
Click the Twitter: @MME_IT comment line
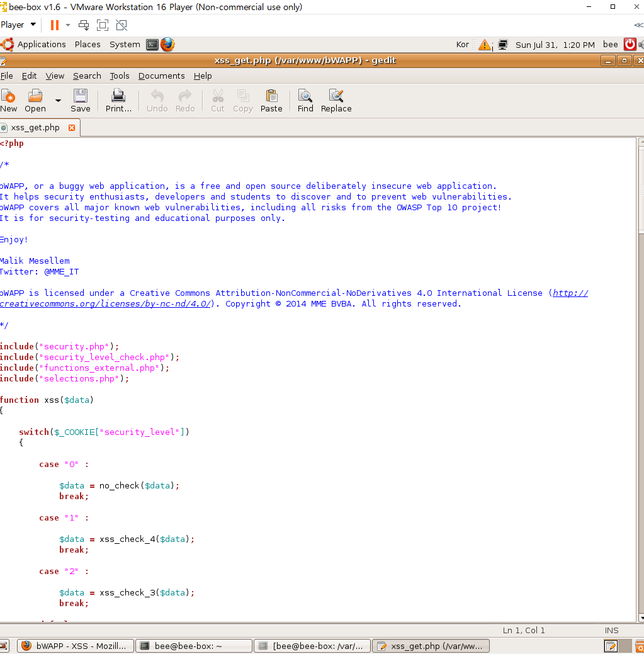click(x=39, y=272)
